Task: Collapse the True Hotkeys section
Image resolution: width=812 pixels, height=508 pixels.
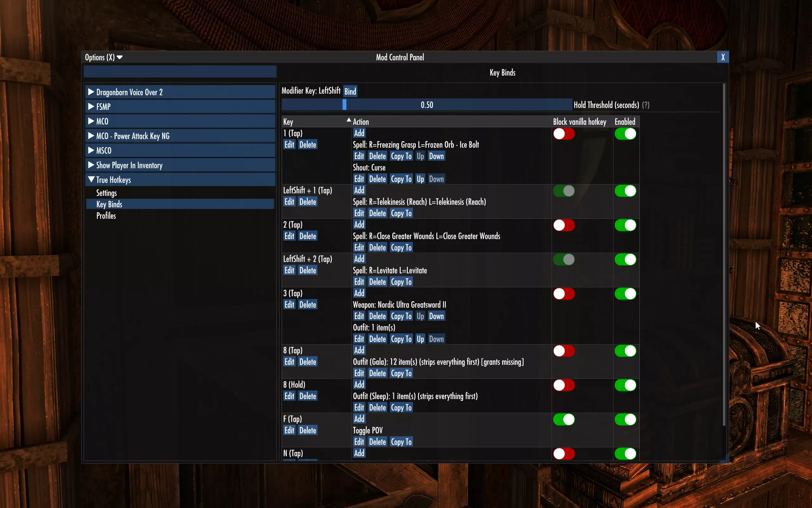Action: (x=180, y=180)
